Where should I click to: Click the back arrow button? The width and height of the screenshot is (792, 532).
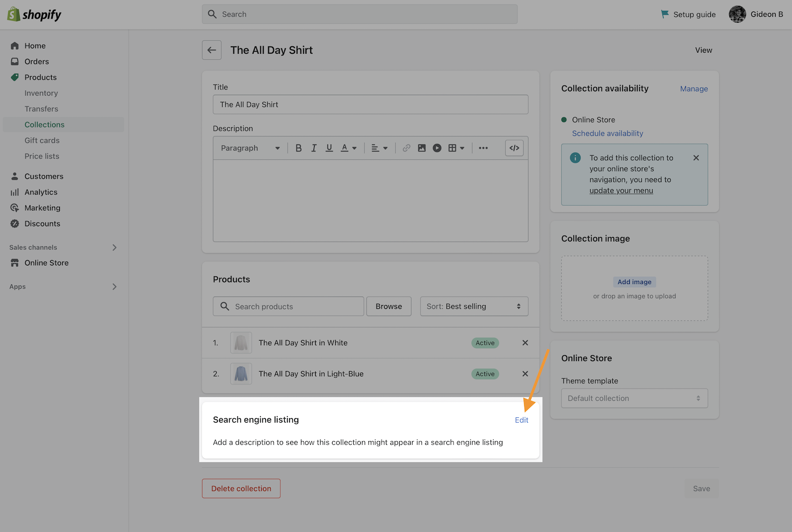(x=212, y=50)
